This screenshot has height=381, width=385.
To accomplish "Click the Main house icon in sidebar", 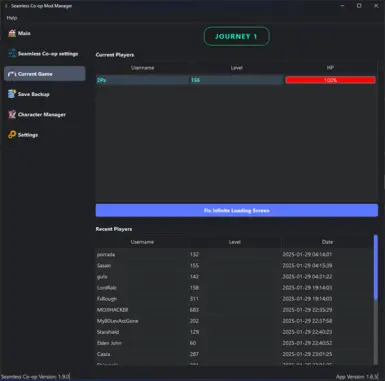I will (x=12, y=33).
